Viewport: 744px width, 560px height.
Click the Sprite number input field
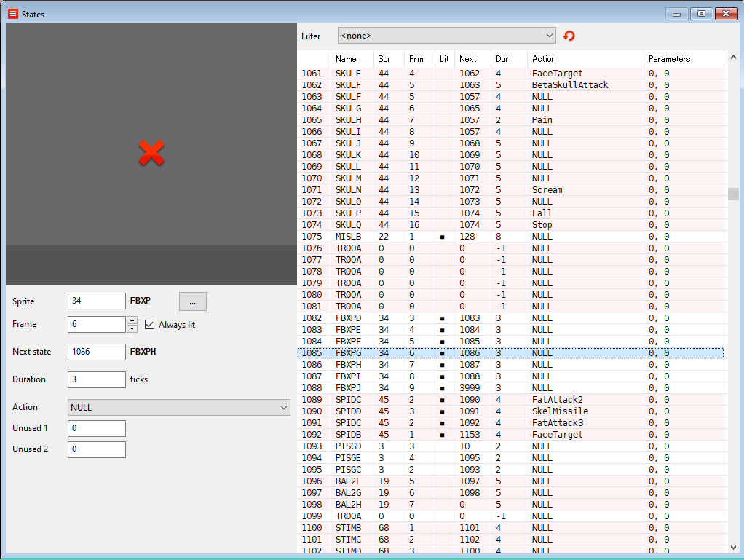pyautogui.click(x=97, y=301)
